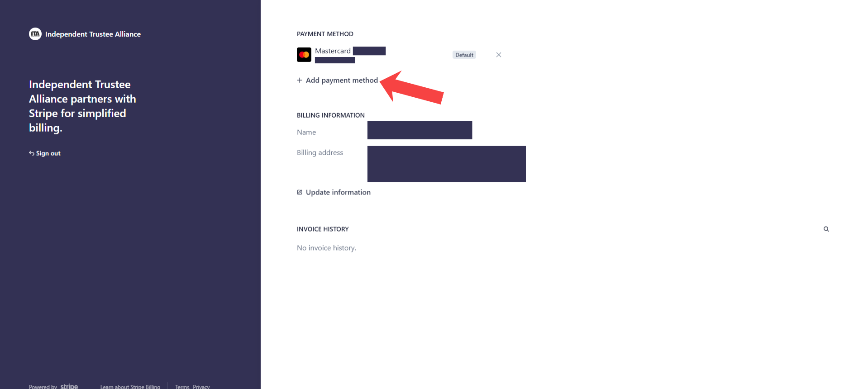This screenshot has width=868, height=389.
Task: Search invoice history with magnifier icon
Action: [826, 229]
